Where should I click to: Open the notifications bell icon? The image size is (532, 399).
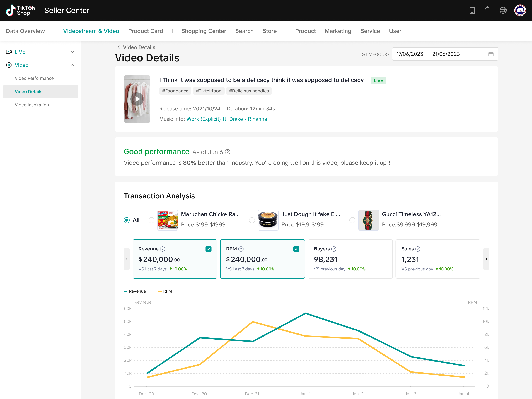(487, 10)
